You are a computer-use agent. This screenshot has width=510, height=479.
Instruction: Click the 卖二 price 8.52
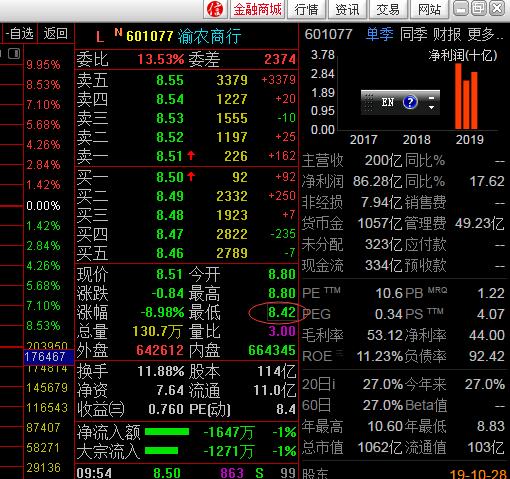tap(170, 137)
